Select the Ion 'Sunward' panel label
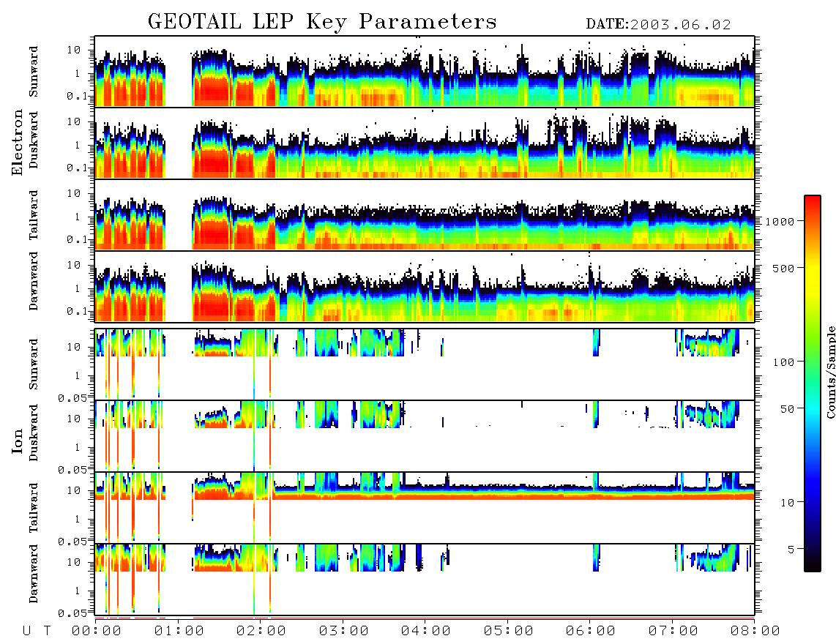836x644 pixels. pos(34,364)
